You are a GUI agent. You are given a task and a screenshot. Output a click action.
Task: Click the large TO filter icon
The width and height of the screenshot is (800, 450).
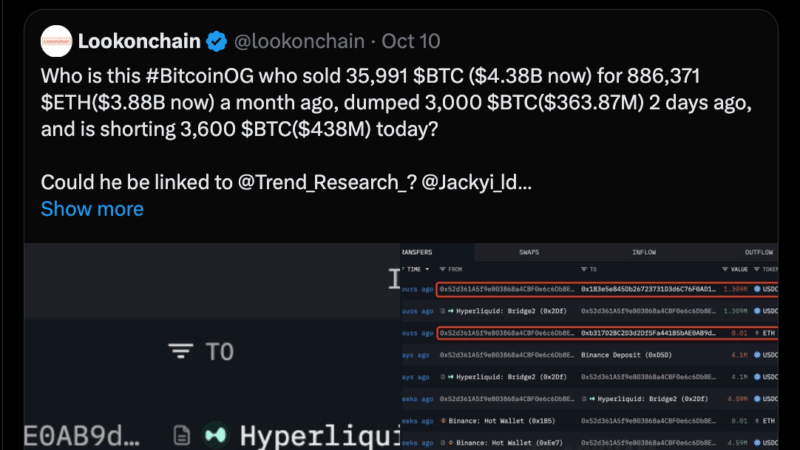[x=180, y=351]
